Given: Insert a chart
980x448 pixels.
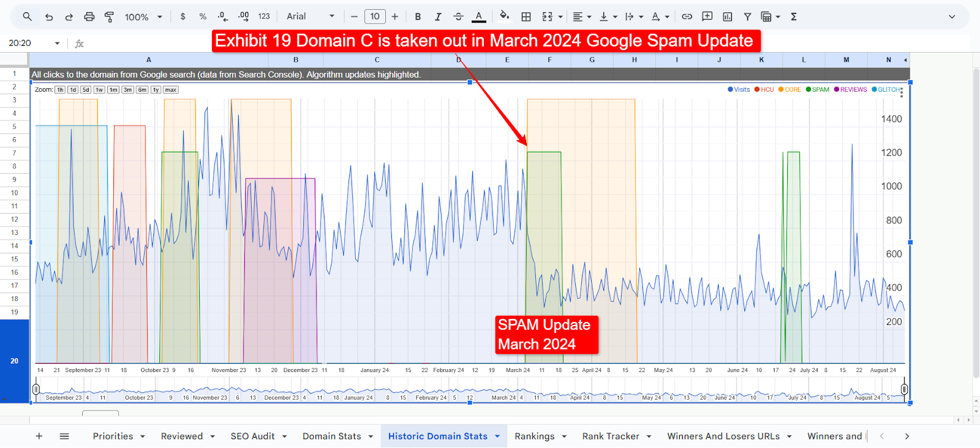Looking at the screenshot, I should click(x=728, y=17).
